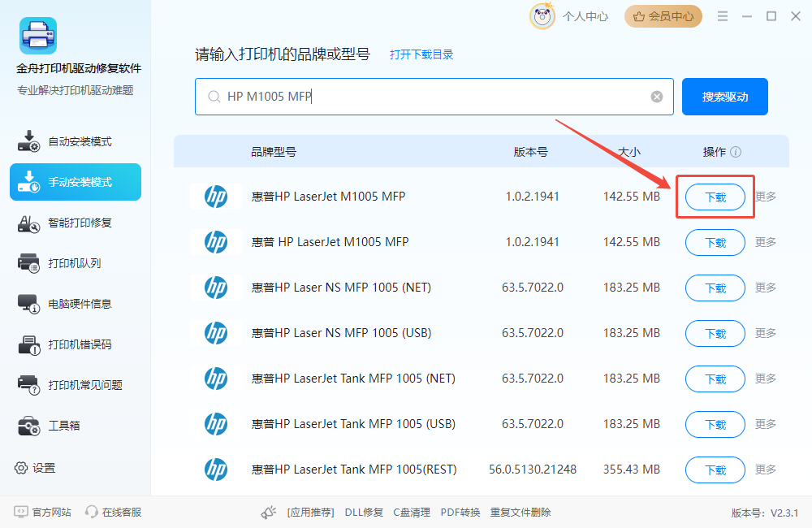Click version 56.0.5130.21248 cell

(533, 470)
